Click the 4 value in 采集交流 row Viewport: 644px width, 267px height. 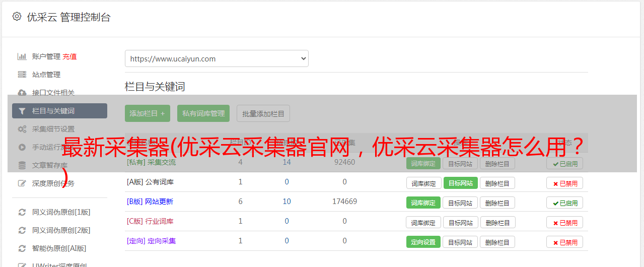coord(240,162)
